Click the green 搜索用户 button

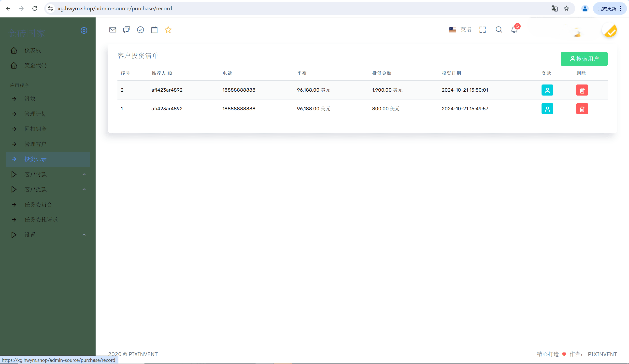pos(584,59)
